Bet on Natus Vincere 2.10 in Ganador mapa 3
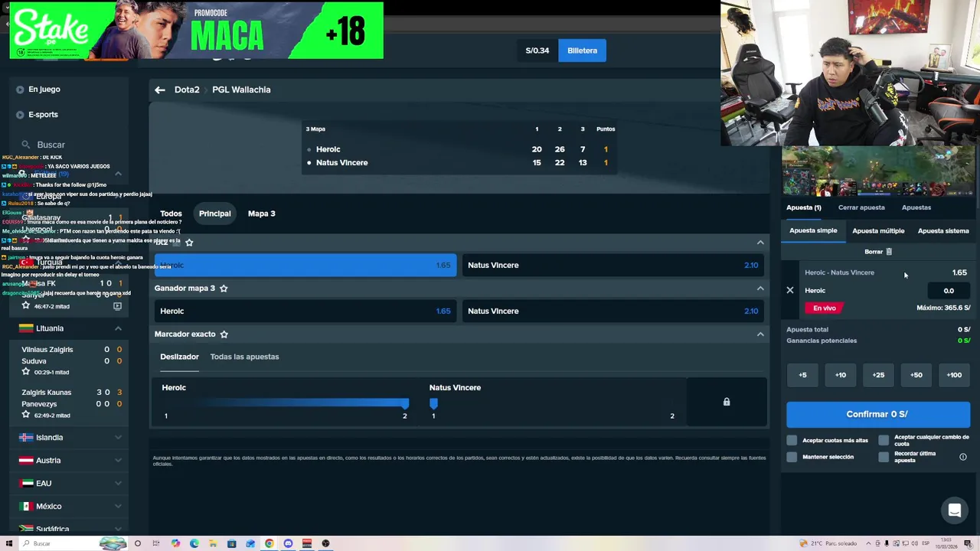The width and height of the screenshot is (980, 551). click(x=612, y=311)
